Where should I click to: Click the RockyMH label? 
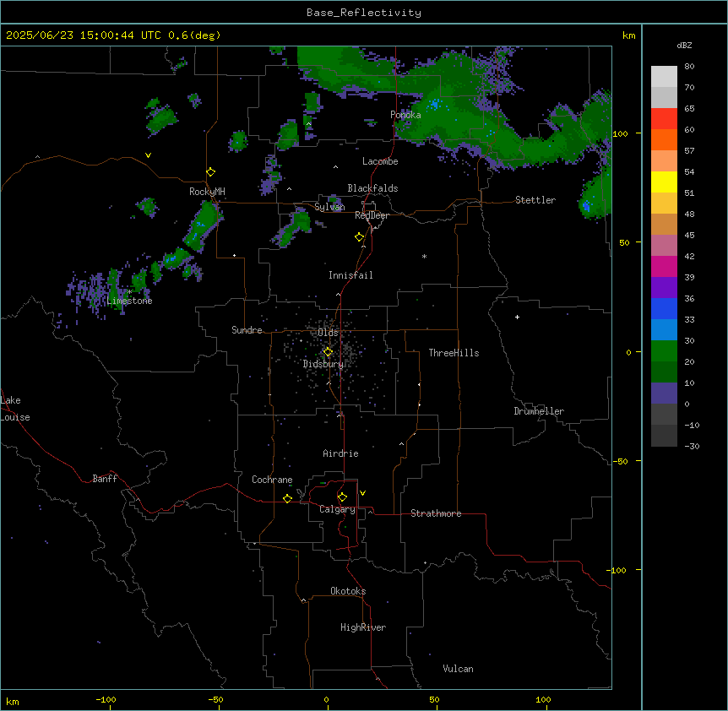coord(207,192)
